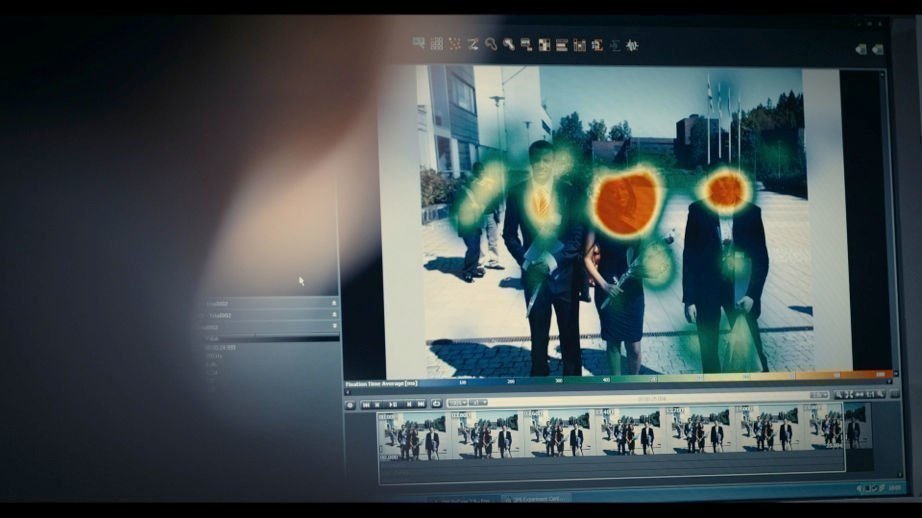
Task: Toggle the loop playback button
Action: 436,404
